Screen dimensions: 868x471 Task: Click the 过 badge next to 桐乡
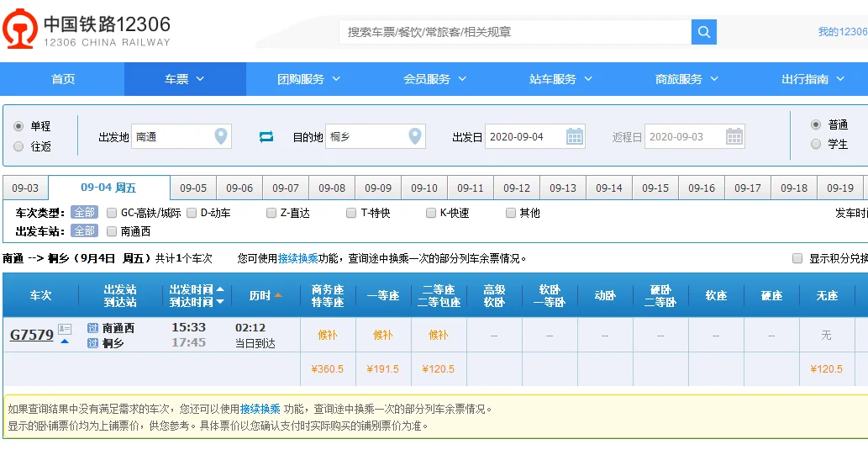tap(92, 343)
